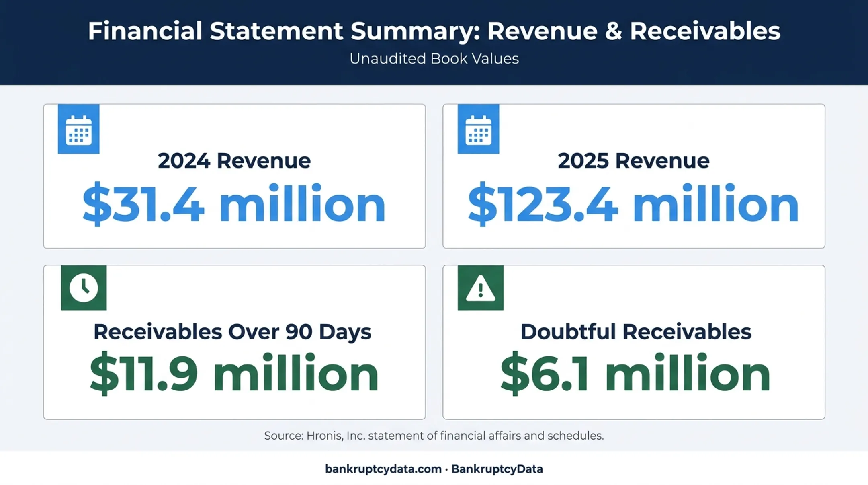This screenshot has width=868, height=485.
Task: Click the calendar icon above 2025 Revenue
Action: click(478, 129)
